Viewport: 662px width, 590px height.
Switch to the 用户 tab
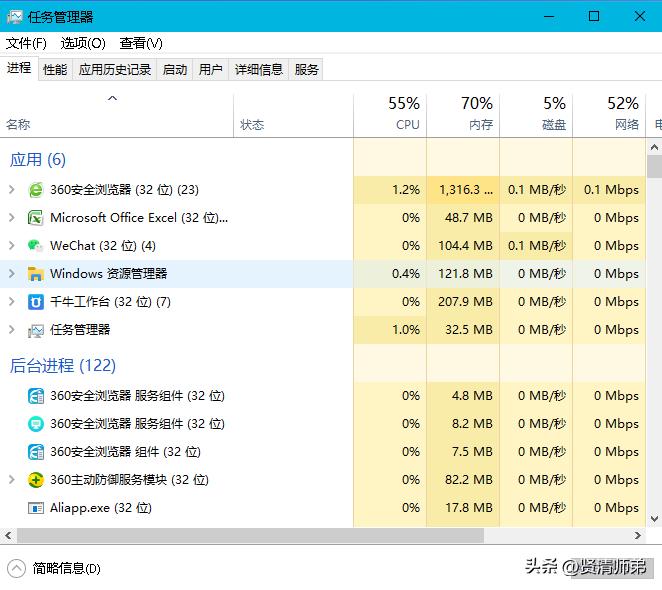tap(211, 70)
